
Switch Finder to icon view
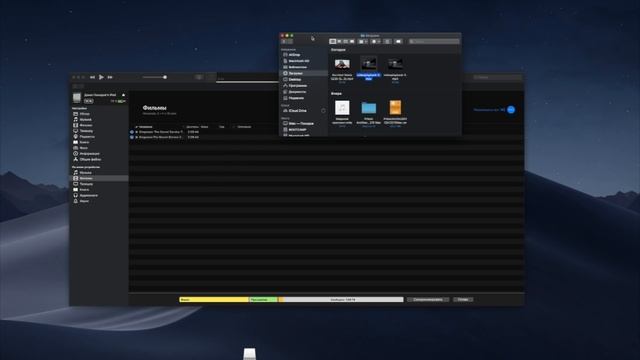point(333,41)
